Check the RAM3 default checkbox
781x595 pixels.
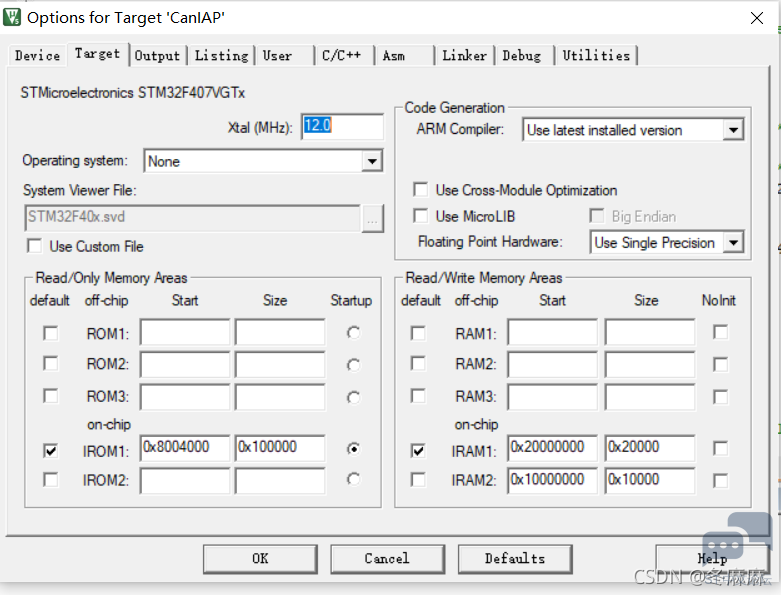coord(418,396)
